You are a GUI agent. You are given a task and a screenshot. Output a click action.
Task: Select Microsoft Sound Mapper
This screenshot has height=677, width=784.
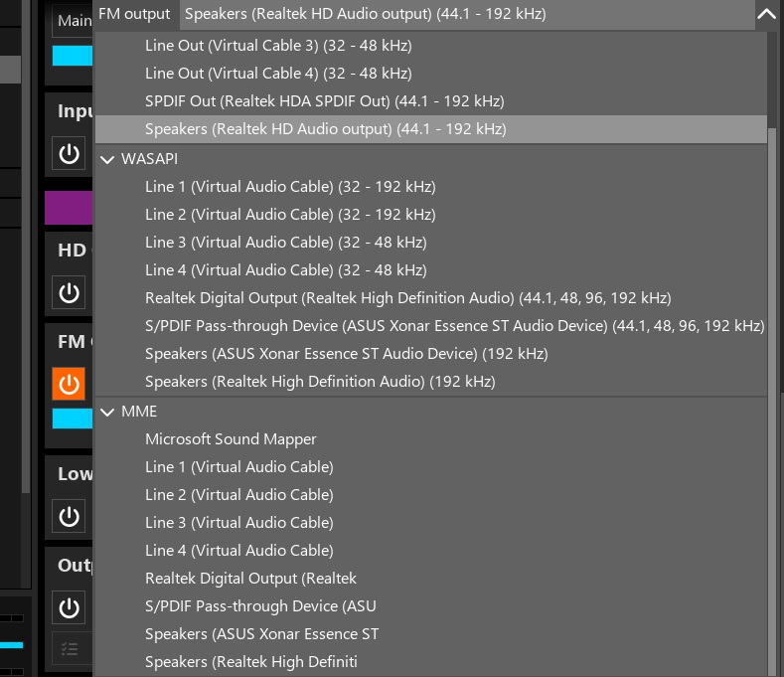(431, 439)
